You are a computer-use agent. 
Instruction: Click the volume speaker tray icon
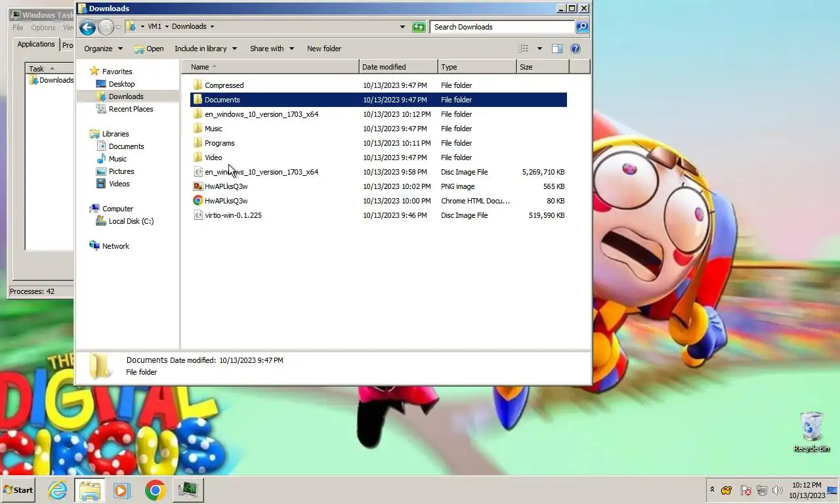(x=778, y=490)
